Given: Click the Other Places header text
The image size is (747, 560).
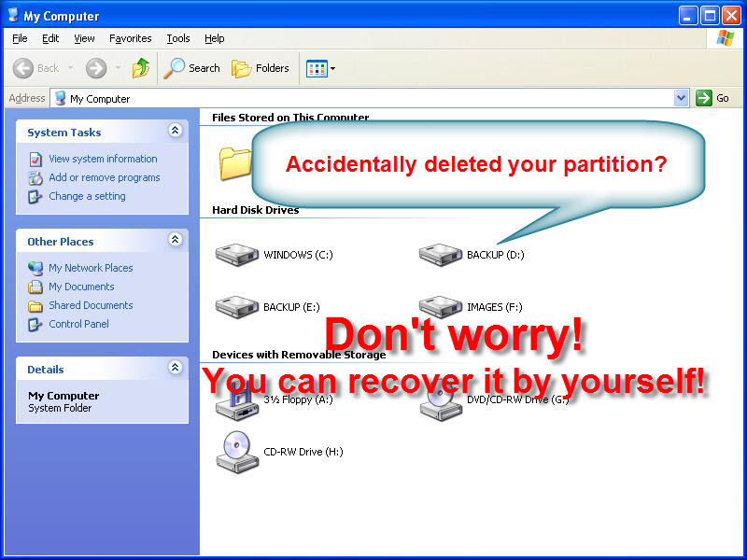Looking at the screenshot, I should click(x=61, y=242).
